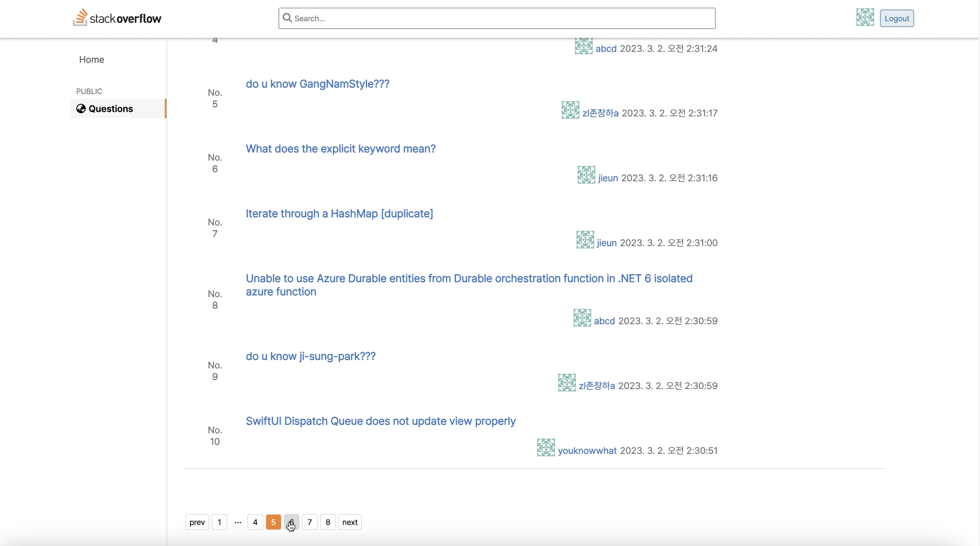Open jieun profile on HashMap row
Screen dimensions: 980x546
(607, 243)
